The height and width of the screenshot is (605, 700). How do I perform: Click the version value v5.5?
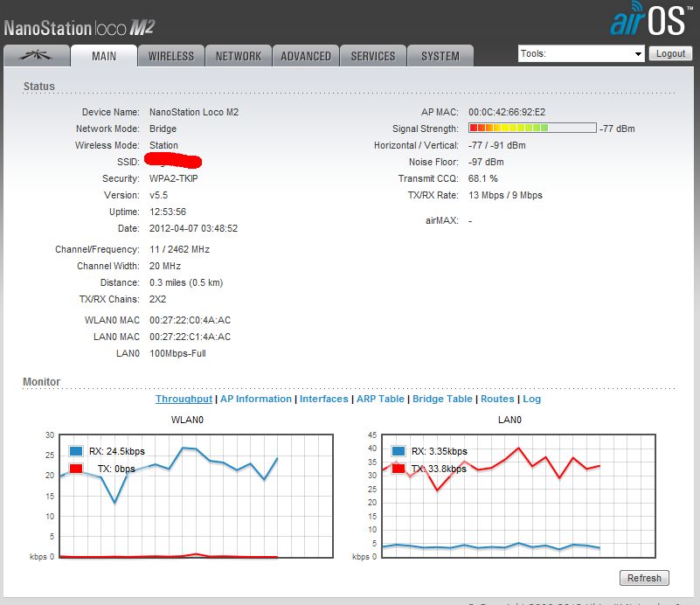pos(158,195)
